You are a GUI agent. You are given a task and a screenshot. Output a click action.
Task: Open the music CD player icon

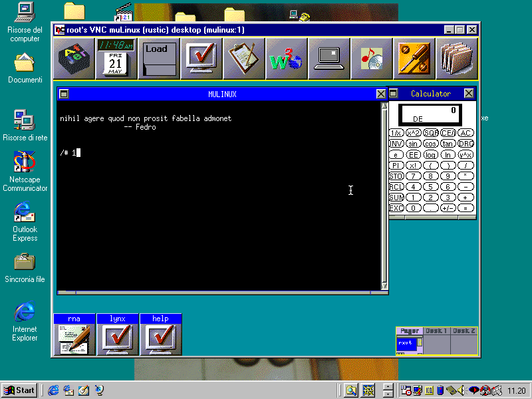[x=371, y=58]
